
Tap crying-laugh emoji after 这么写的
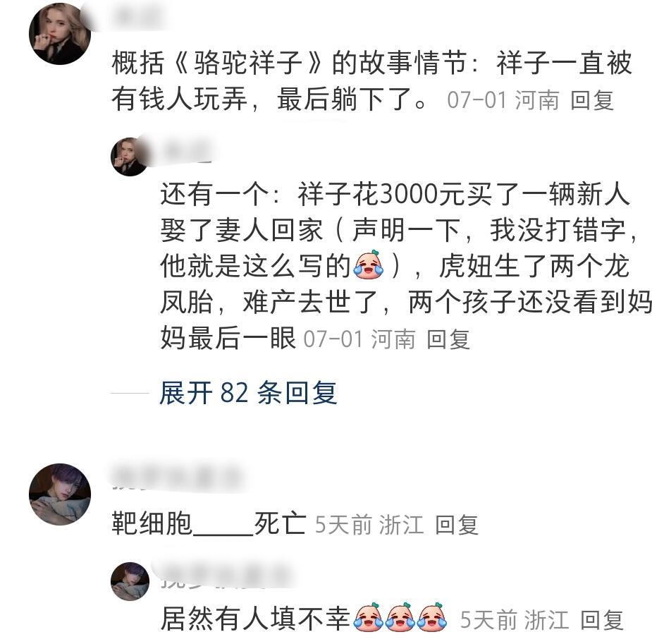[x=369, y=265]
